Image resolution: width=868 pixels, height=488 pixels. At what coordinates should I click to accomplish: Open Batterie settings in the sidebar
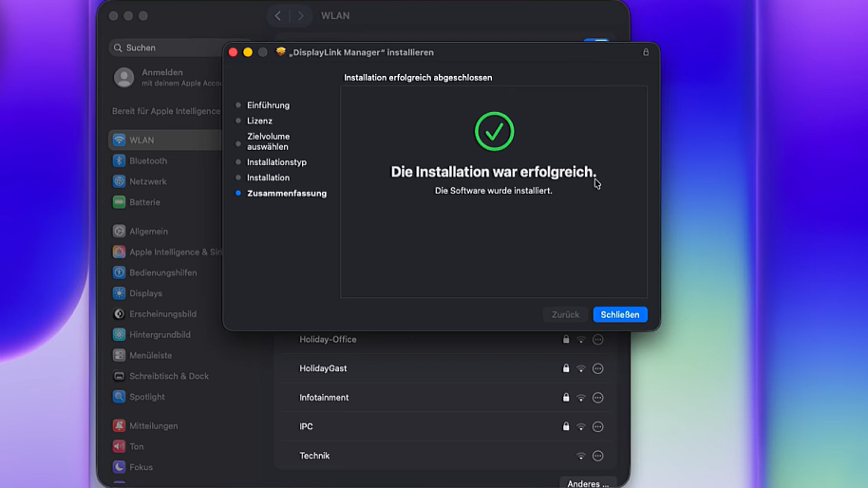pos(144,202)
